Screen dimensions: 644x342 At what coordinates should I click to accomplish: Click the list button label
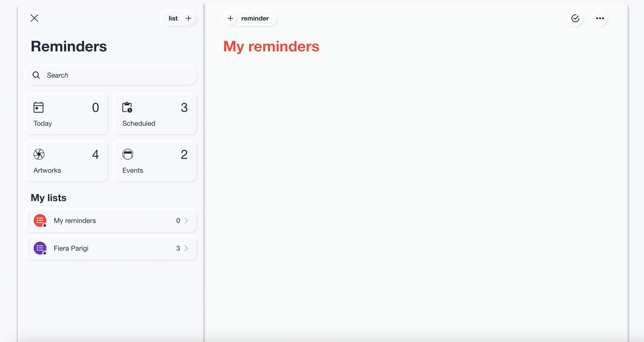(173, 18)
